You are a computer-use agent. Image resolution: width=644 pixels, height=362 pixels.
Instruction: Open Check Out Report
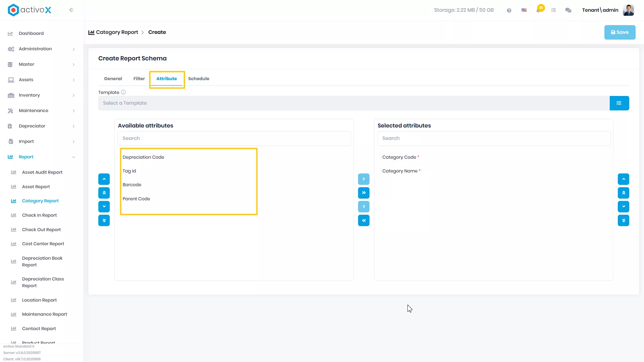(41, 230)
